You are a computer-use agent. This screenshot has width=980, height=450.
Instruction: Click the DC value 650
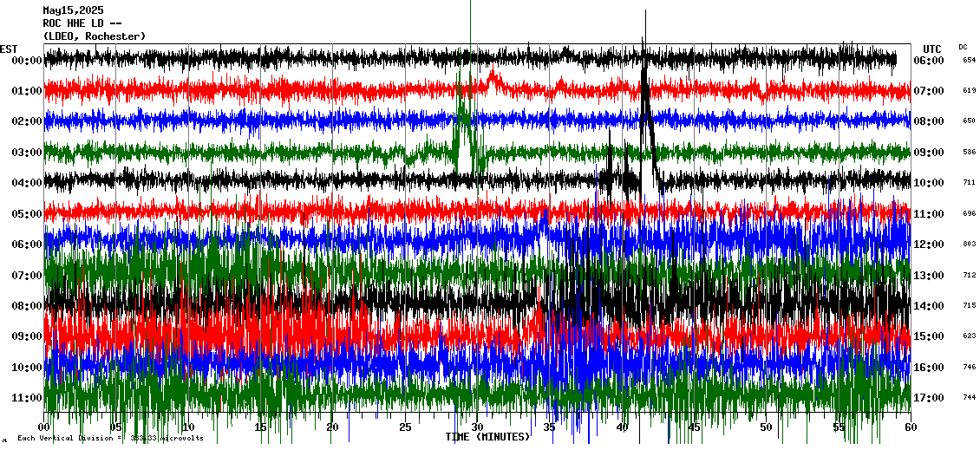[969, 121]
